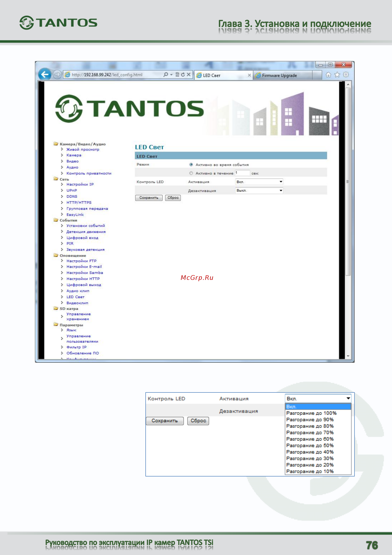The width and height of the screenshot is (392, 555).
Task: Open Живой просмотр link
Action: click(x=83, y=149)
